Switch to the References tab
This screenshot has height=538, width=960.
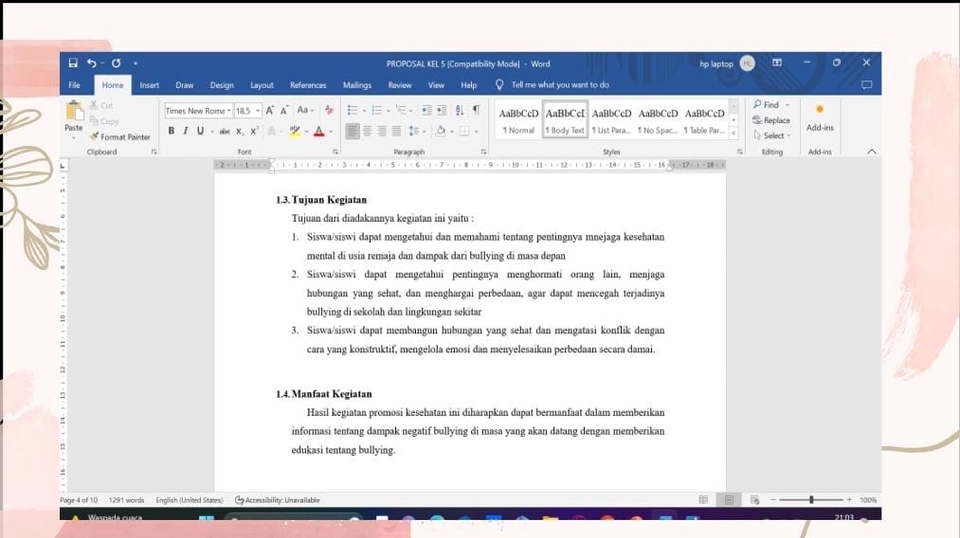pyautogui.click(x=308, y=85)
